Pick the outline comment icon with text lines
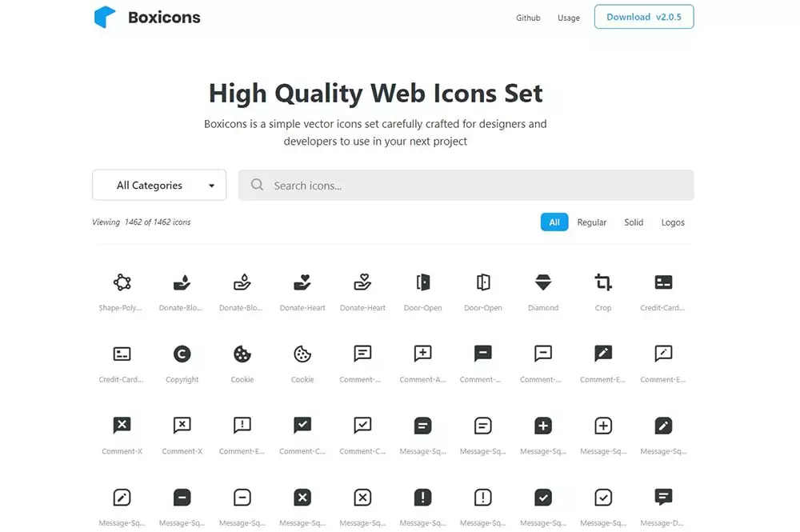The image size is (800, 532). tap(362, 354)
